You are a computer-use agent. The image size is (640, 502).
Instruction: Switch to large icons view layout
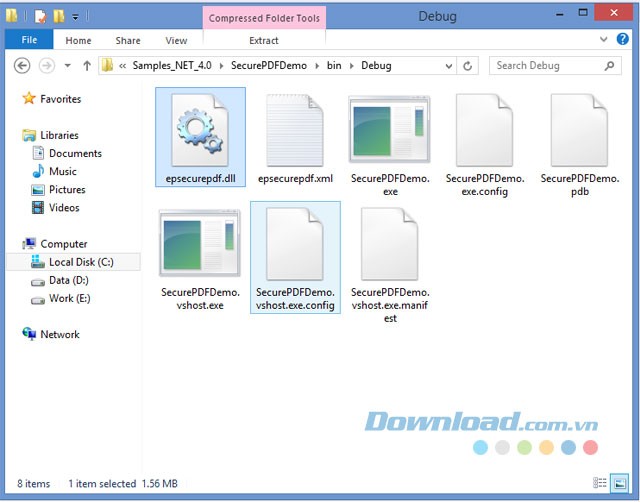click(620, 483)
